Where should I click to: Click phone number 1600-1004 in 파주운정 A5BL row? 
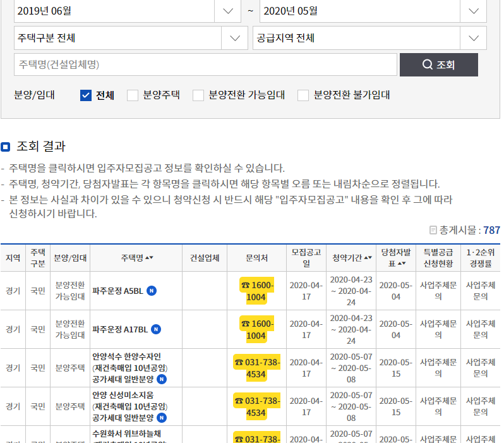point(257,291)
